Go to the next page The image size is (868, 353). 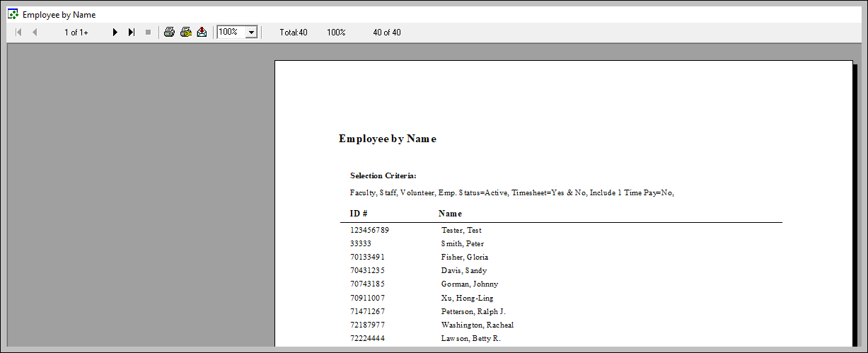tap(115, 33)
